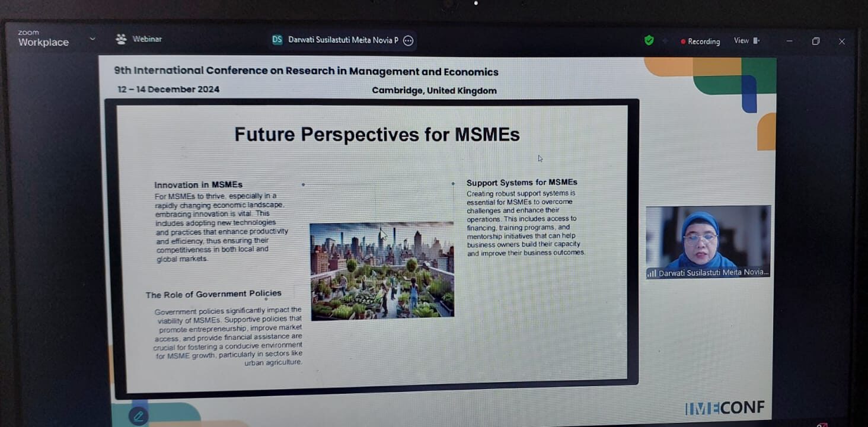This screenshot has height=427, width=868.
Task: Click the audio signal bars on Darwati's video tile
Action: [x=652, y=272]
